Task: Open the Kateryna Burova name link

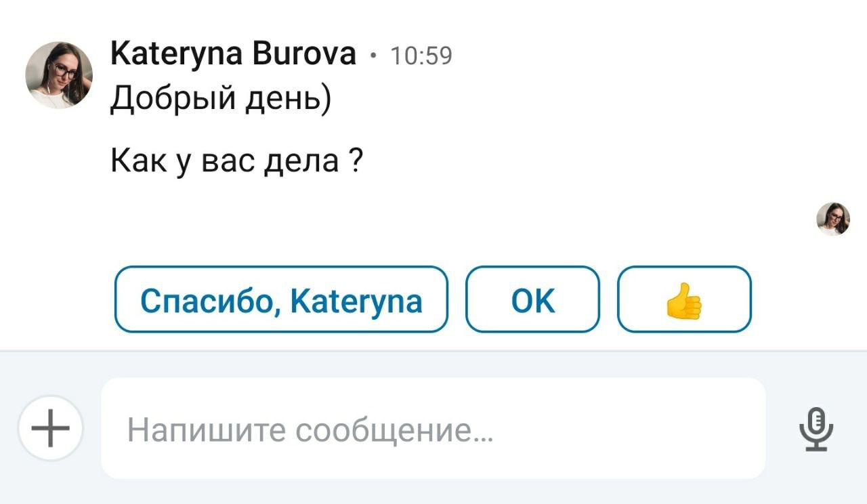Action: (x=233, y=54)
